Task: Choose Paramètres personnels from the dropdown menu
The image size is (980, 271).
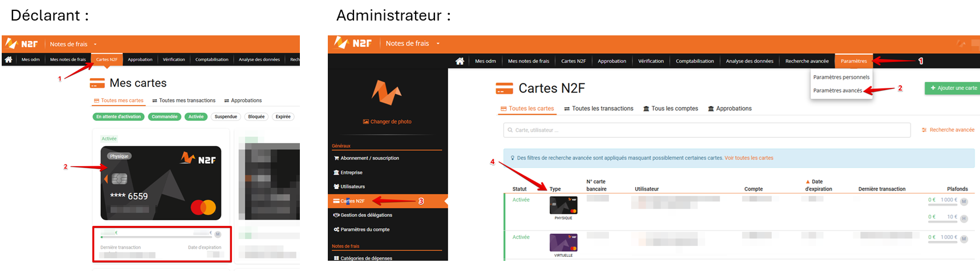Action: tap(841, 77)
